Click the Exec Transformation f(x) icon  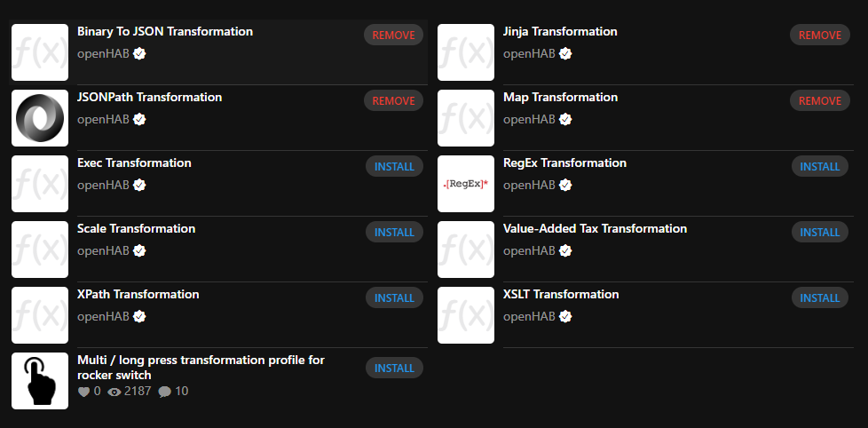pos(40,184)
